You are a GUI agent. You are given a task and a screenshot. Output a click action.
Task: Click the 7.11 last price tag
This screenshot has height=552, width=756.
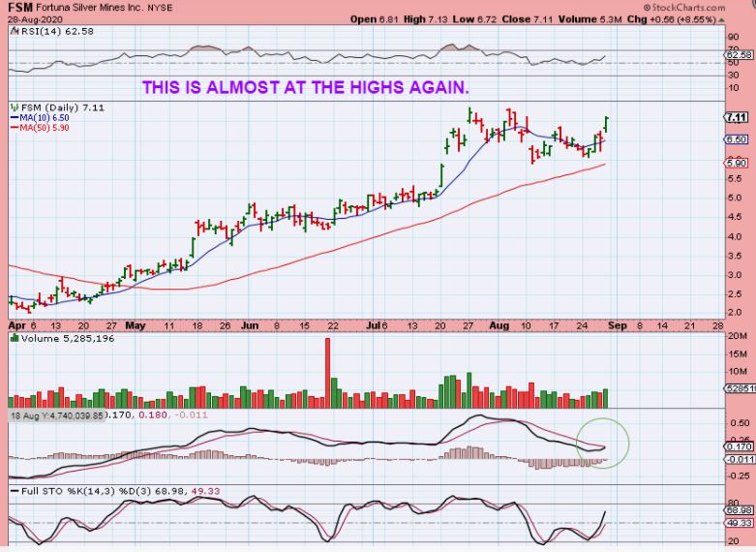pyautogui.click(x=737, y=117)
